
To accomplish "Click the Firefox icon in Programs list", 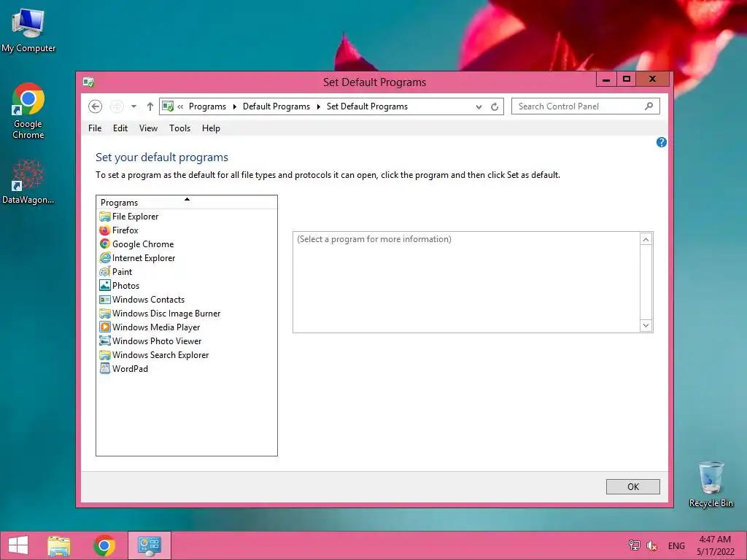I will (x=105, y=230).
